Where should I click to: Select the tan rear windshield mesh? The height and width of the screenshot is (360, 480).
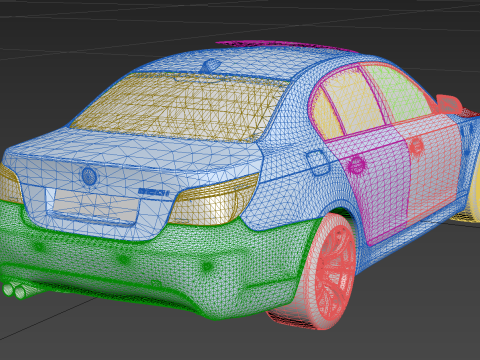pos(180,107)
